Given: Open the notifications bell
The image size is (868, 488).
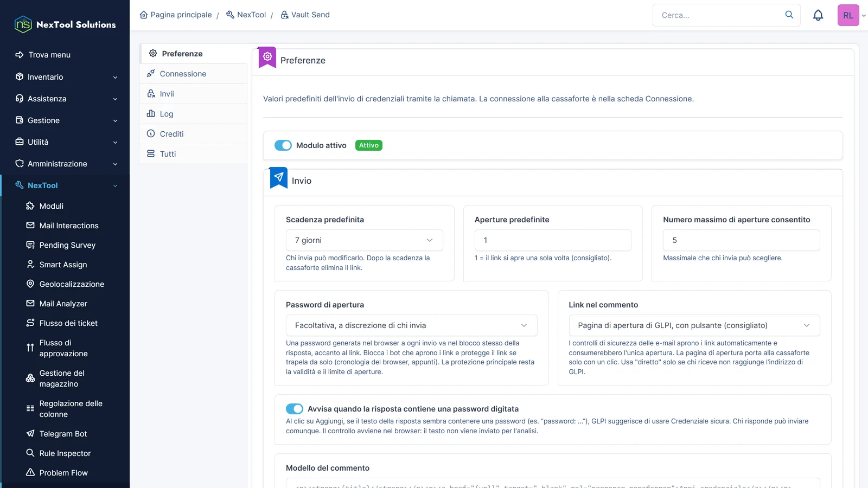Looking at the screenshot, I should [818, 15].
